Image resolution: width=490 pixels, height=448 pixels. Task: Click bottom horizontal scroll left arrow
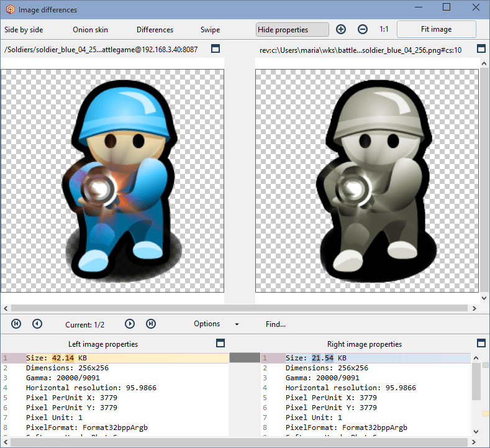6,442
